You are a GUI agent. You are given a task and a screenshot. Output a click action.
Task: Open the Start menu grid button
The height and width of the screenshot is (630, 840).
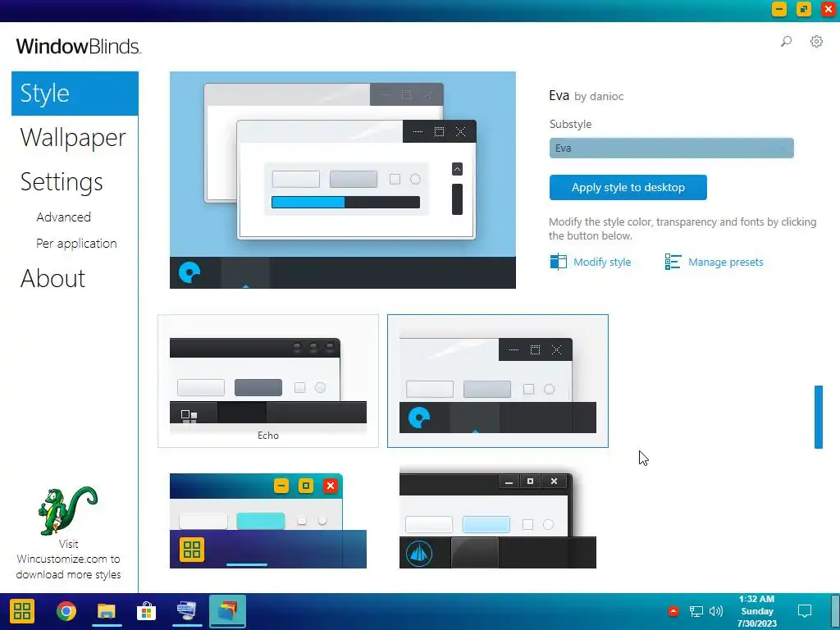point(22,610)
